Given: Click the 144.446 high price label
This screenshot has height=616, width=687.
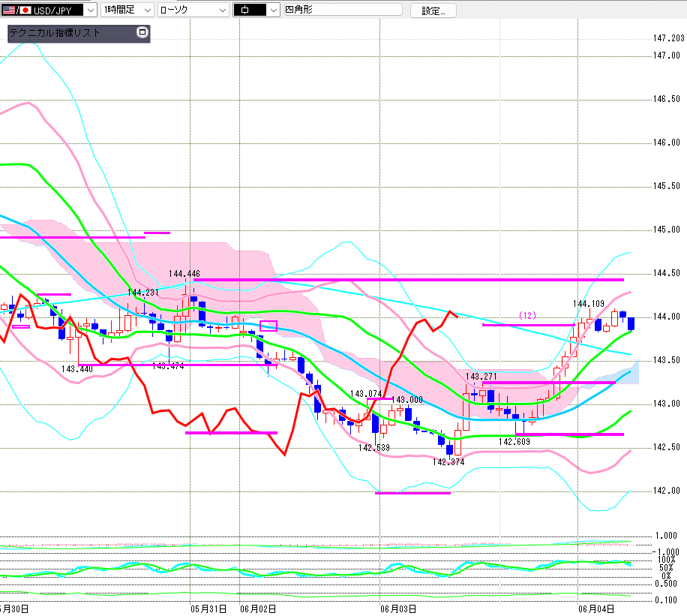Looking at the screenshot, I should click(x=184, y=274).
